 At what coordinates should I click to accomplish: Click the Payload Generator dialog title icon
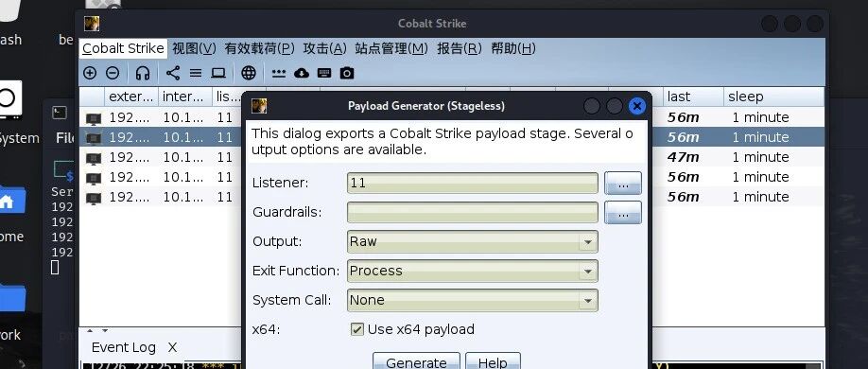tap(259, 106)
